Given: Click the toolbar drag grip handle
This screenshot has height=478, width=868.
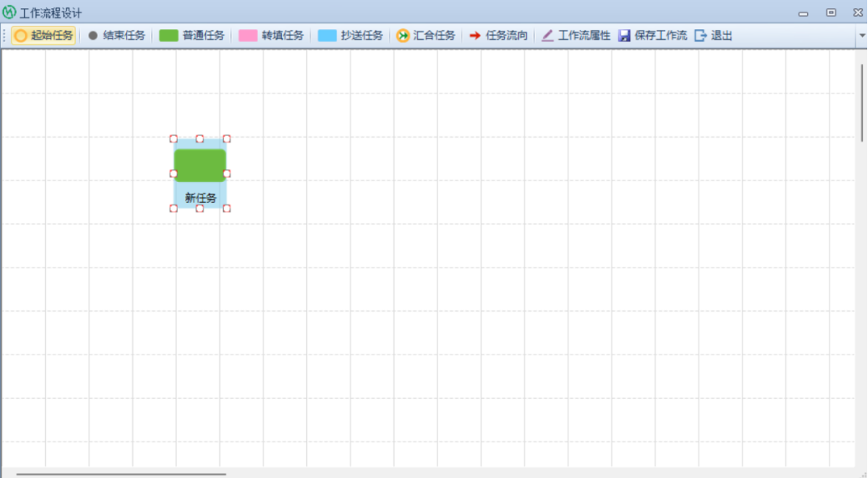Looking at the screenshot, I should click(x=5, y=36).
